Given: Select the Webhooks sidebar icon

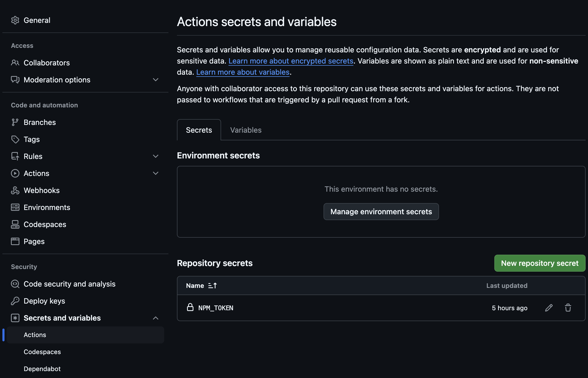Looking at the screenshot, I should pos(15,190).
